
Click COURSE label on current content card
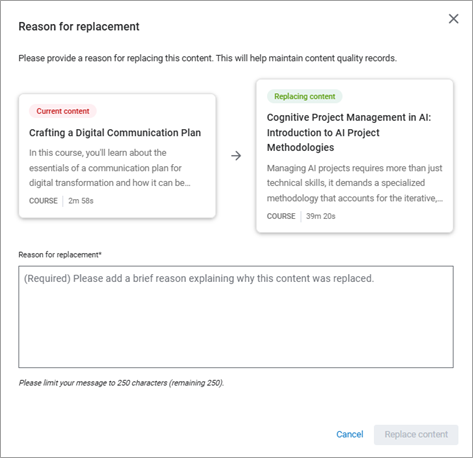tap(43, 201)
